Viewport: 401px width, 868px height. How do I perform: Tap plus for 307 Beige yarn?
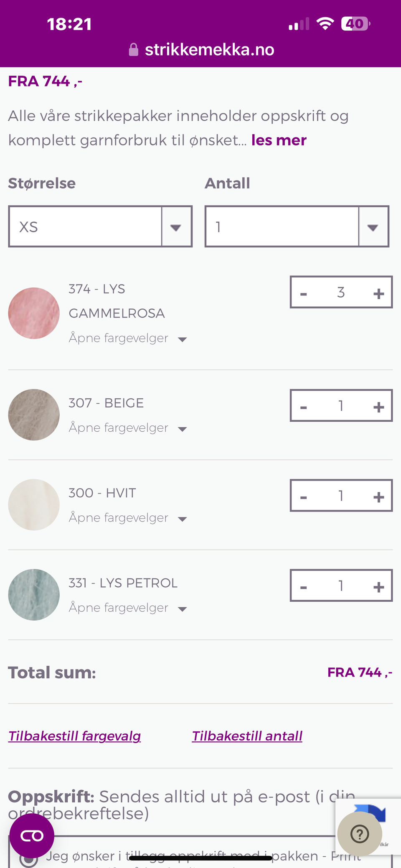tap(378, 407)
